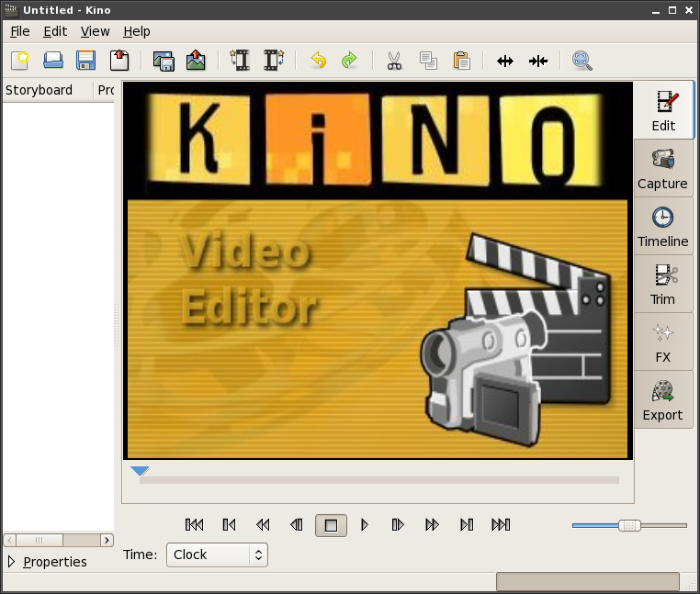Play the video
The width and height of the screenshot is (700, 594).
coord(365,525)
